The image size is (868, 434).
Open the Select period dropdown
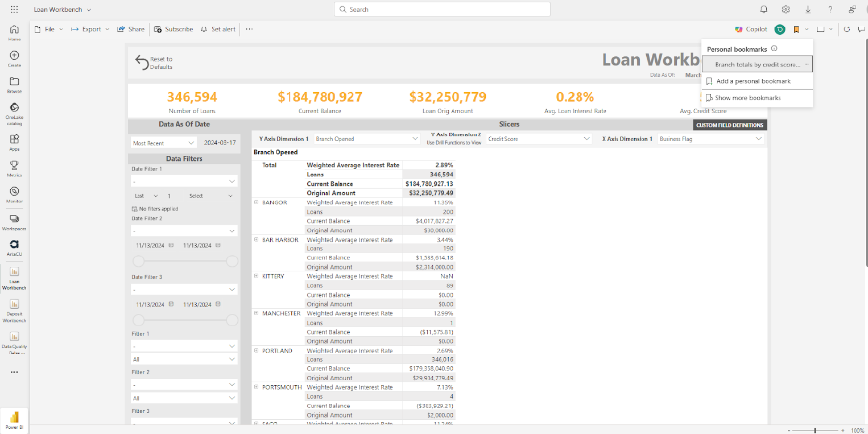(x=210, y=196)
